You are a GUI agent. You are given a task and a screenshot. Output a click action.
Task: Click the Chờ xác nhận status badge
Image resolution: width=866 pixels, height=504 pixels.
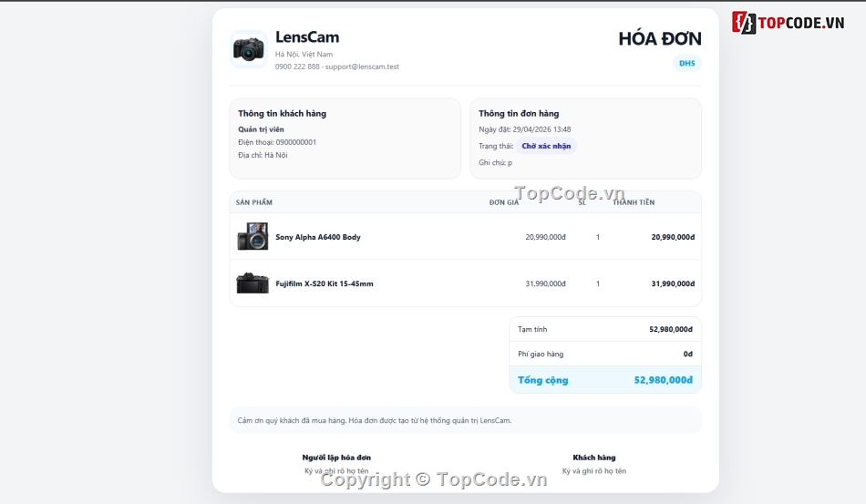pos(546,146)
